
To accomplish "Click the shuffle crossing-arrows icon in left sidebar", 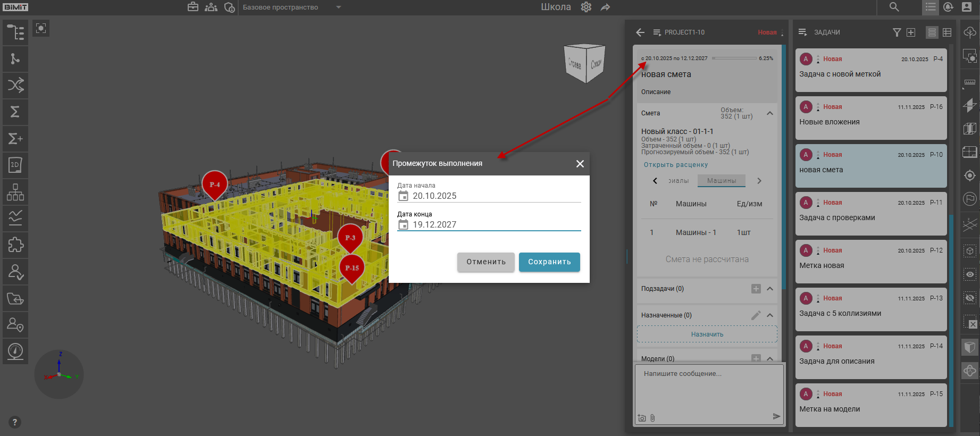I will click(15, 85).
